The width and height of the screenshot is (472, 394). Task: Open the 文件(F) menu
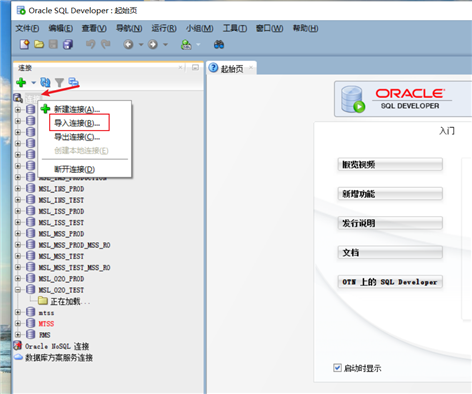27,29
